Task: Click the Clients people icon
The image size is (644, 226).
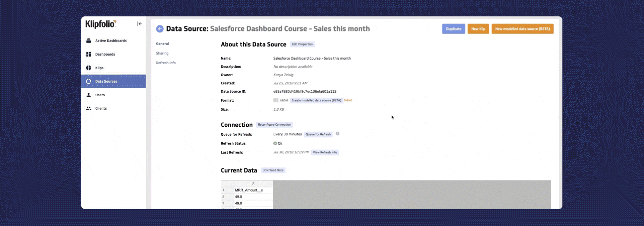Action: point(89,108)
